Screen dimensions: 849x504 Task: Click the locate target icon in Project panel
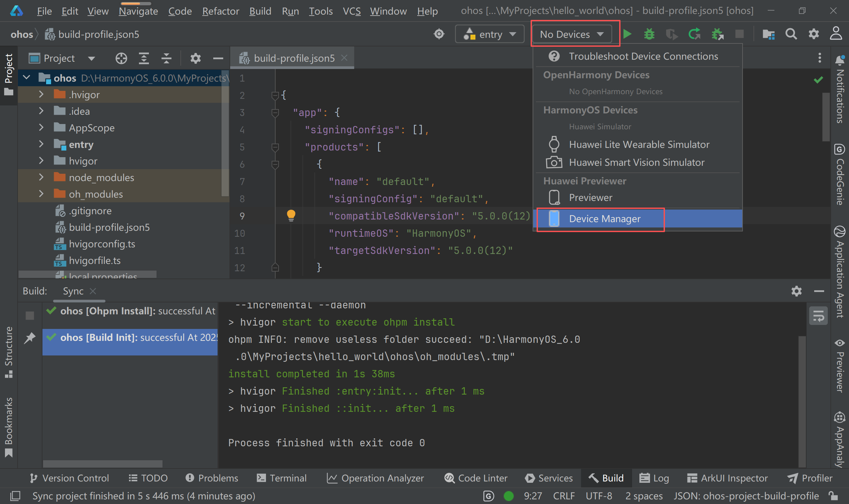pyautogui.click(x=121, y=58)
